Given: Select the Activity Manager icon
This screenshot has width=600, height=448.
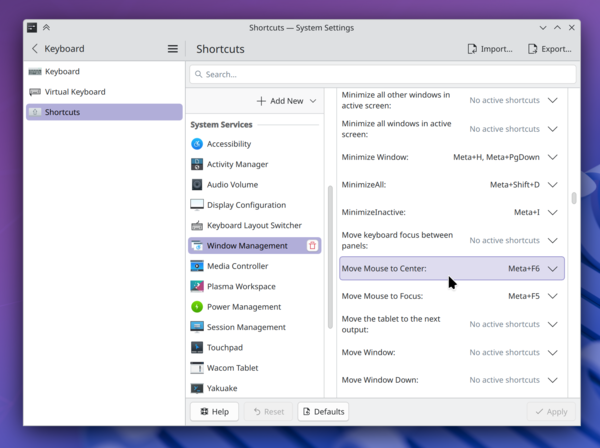Looking at the screenshot, I should pyautogui.click(x=198, y=164).
